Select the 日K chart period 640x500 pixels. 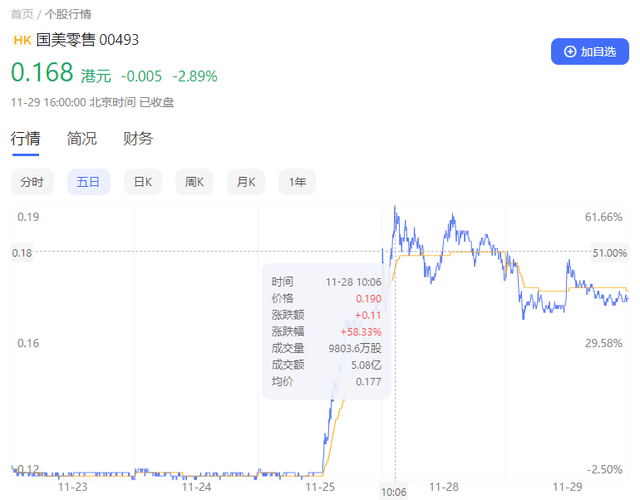point(143,182)
